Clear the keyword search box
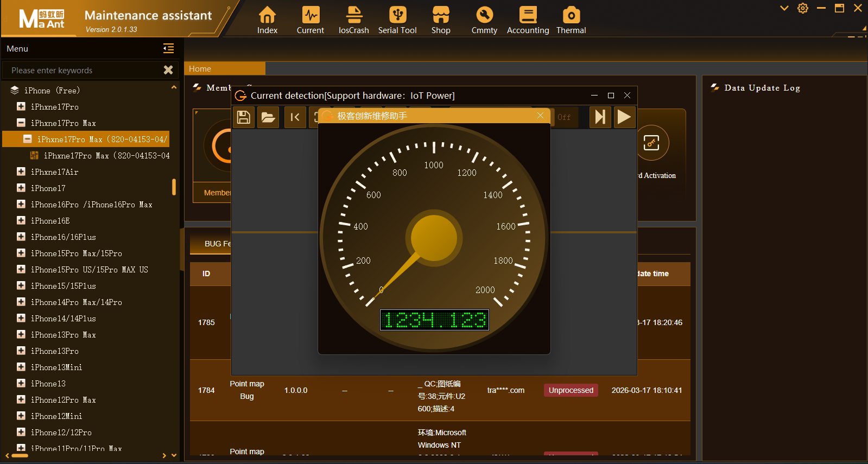 [x=168, y=70]
